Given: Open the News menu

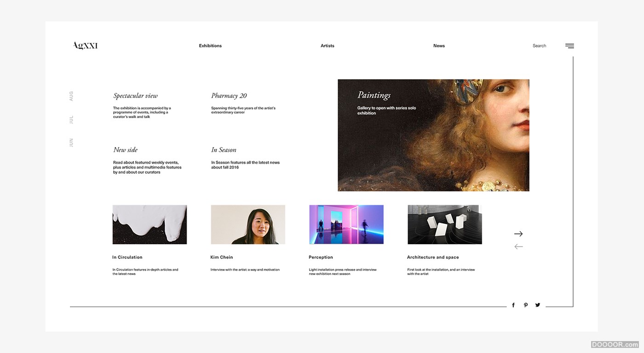Looking at the screenshot, I should coord(439,46).
